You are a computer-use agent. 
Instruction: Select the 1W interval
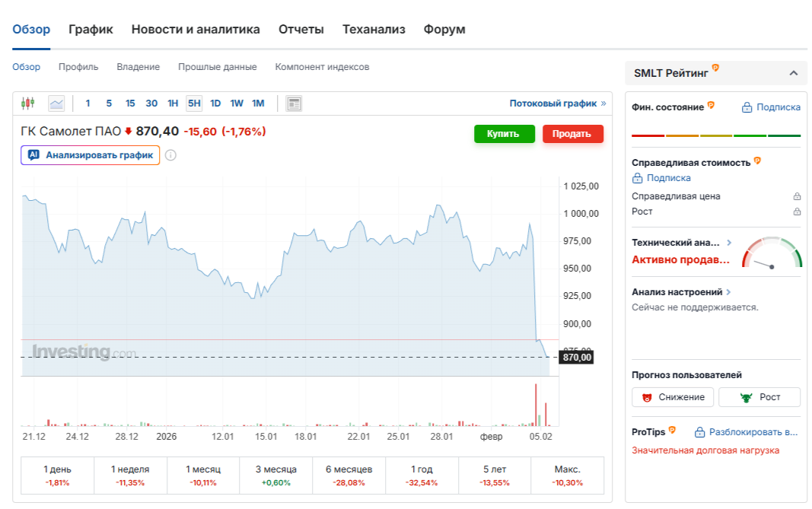click(x=237, y=103)
